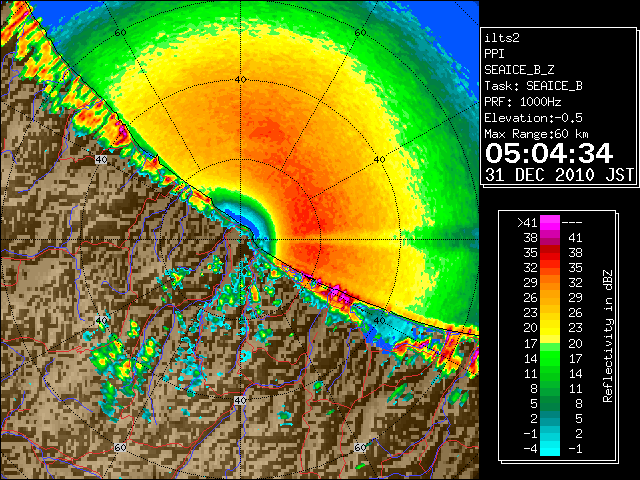The image size is (640, 480).
Task: Select the 'SEAICE_B_Z' product name text
Action: (x=519, y=70)
